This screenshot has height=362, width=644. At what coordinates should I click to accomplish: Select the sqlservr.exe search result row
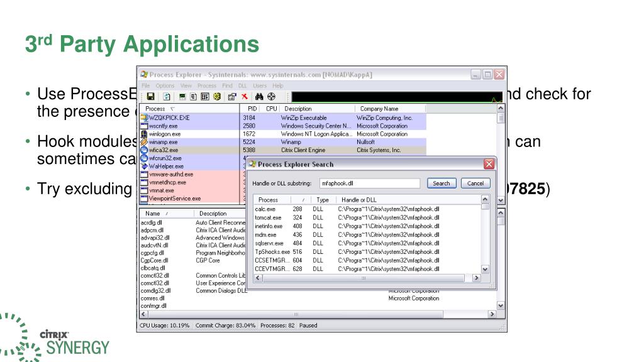tap(367, 243)
